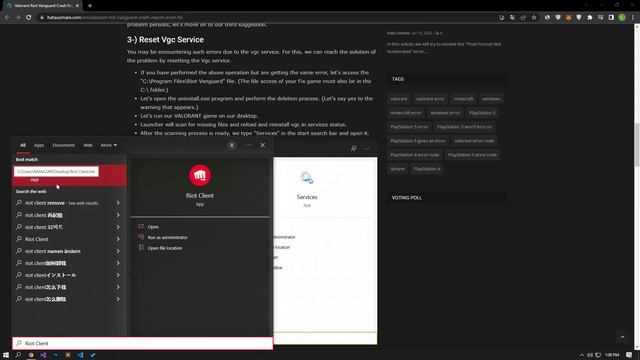This screenshot has width=640, height=360.
Task: Open the browser side panel icon
Action: tap(611, 18)
